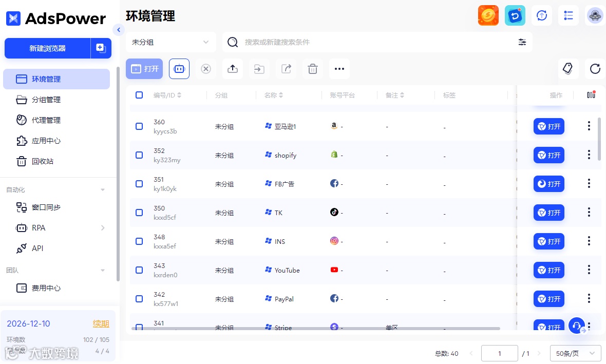606x364 pixels.
Task: Collapse the 团队 section
Action: [103, 271]
